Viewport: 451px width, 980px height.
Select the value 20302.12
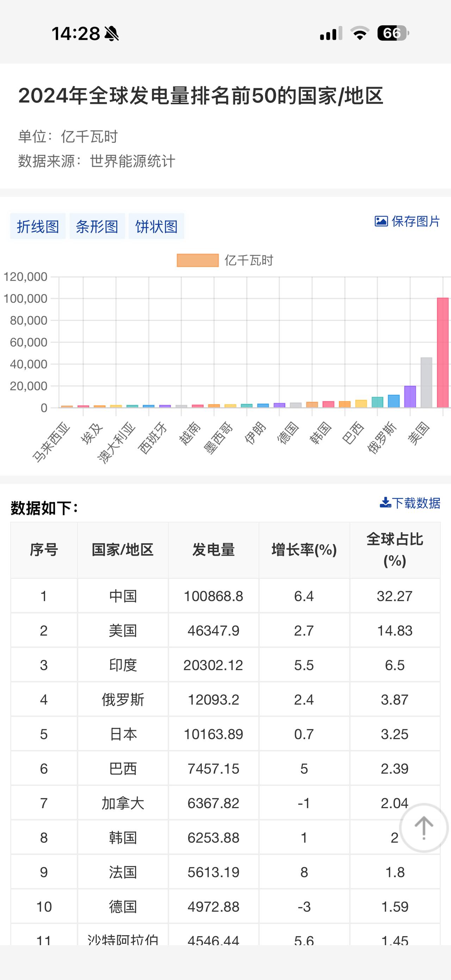point(213,665)
